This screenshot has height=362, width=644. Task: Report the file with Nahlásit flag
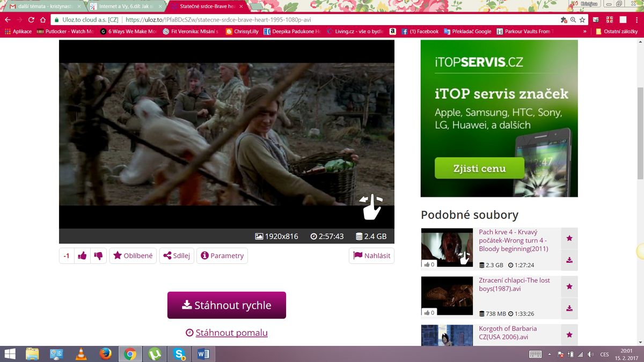(371, 256)
